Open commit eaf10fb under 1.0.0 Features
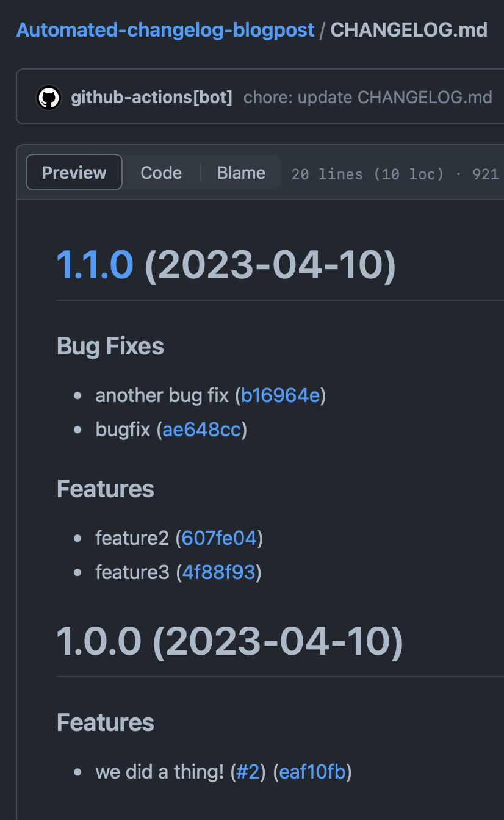Viewport: 504px width, 820px height. [x=312, y=772]
